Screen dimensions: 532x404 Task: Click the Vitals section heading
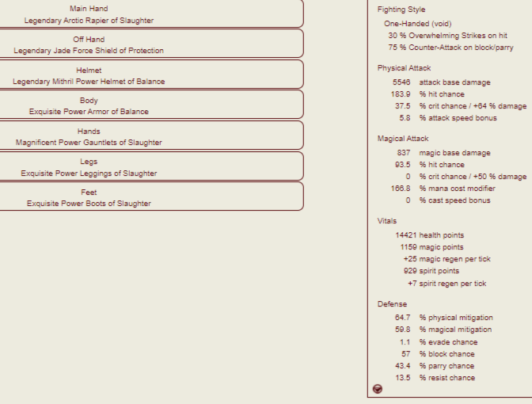click(x=387, y=221)
